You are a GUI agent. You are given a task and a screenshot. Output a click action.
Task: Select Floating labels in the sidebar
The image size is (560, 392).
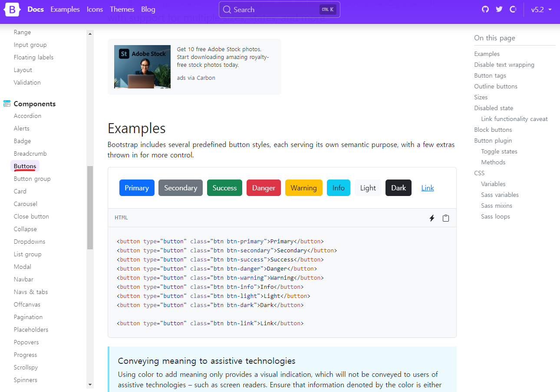coord(33,57)
